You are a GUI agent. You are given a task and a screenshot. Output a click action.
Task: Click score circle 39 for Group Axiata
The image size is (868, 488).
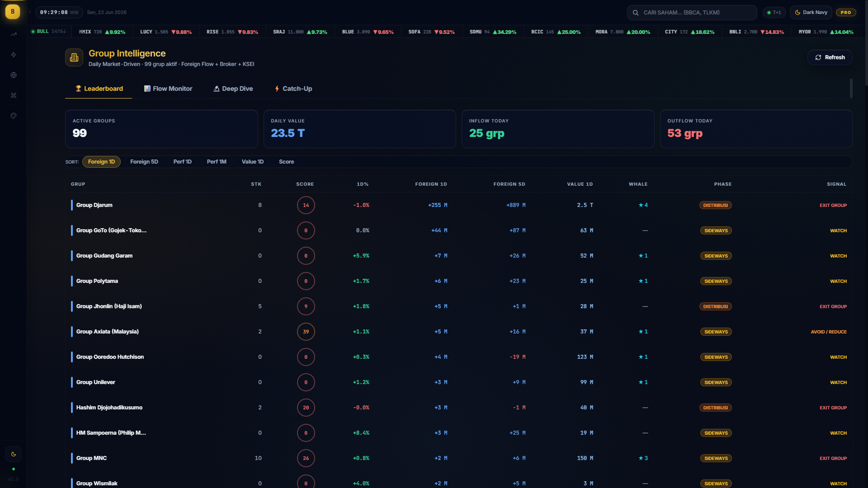[x=306, y=332]
